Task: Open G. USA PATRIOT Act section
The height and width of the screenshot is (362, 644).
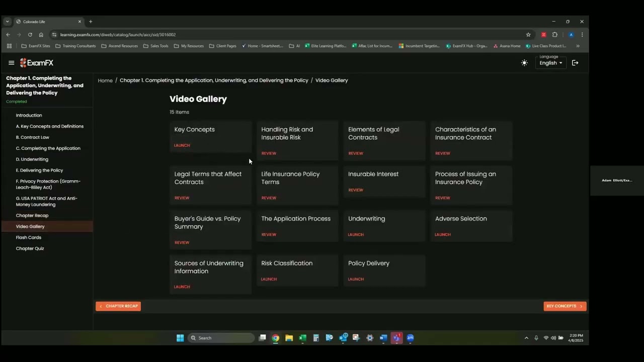Action: point(46,201)
